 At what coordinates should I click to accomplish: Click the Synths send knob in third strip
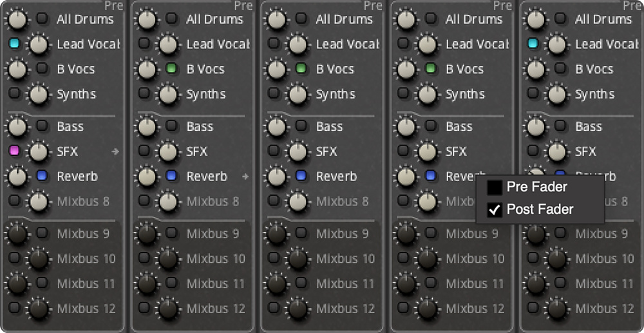click(x=298, y=95)
